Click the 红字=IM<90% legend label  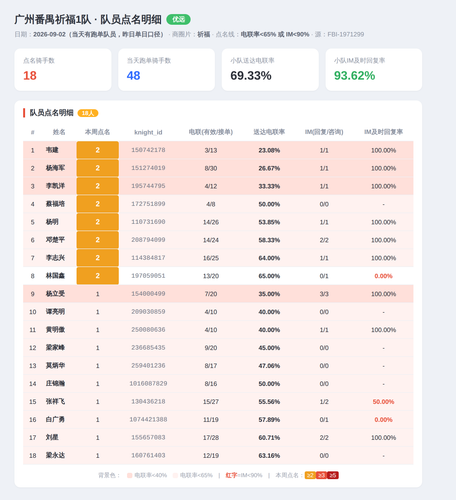tap(244, 475)
